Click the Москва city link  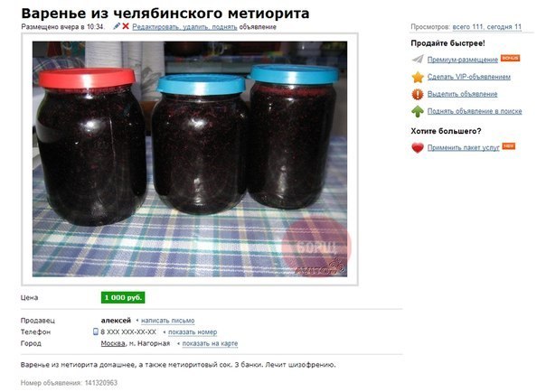tap(113, 343)
